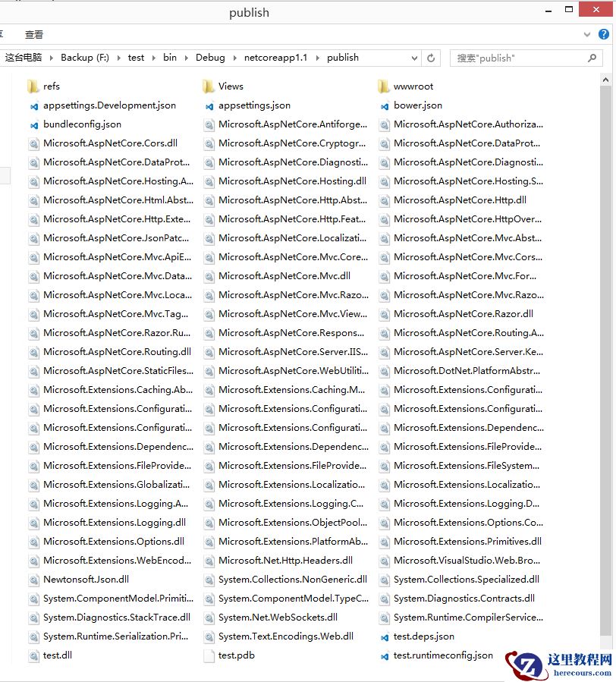Select System.Diagnostics.StackTrace.dll file name
The width and height of the screenshot is (616, 682).
(x=117, y=618)
